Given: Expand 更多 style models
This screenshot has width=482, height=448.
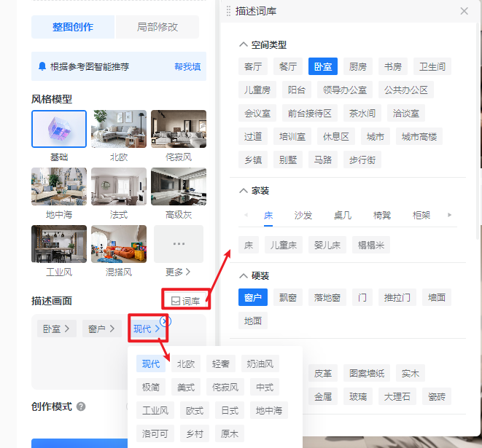Looking at the screenshot, I should pos(178,272).
